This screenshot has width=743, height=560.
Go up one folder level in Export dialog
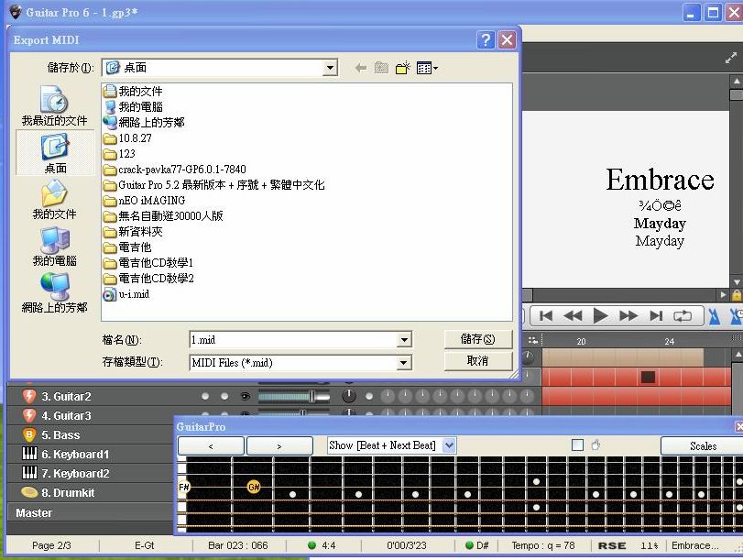pos(381,68)
